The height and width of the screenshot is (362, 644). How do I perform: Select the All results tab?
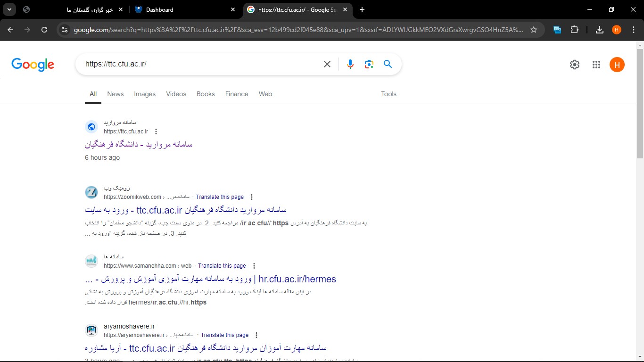point(93,94)
